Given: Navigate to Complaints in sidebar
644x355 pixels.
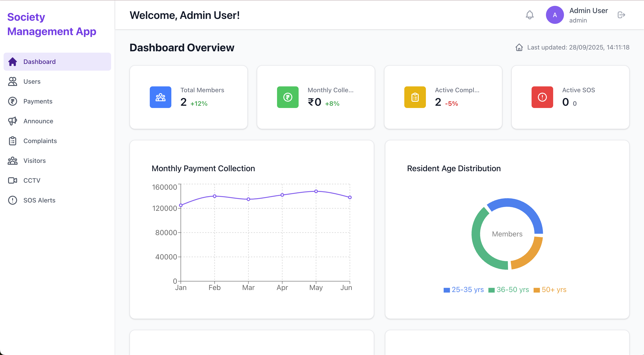Looking at the screenshot, I should click(40, 141).
